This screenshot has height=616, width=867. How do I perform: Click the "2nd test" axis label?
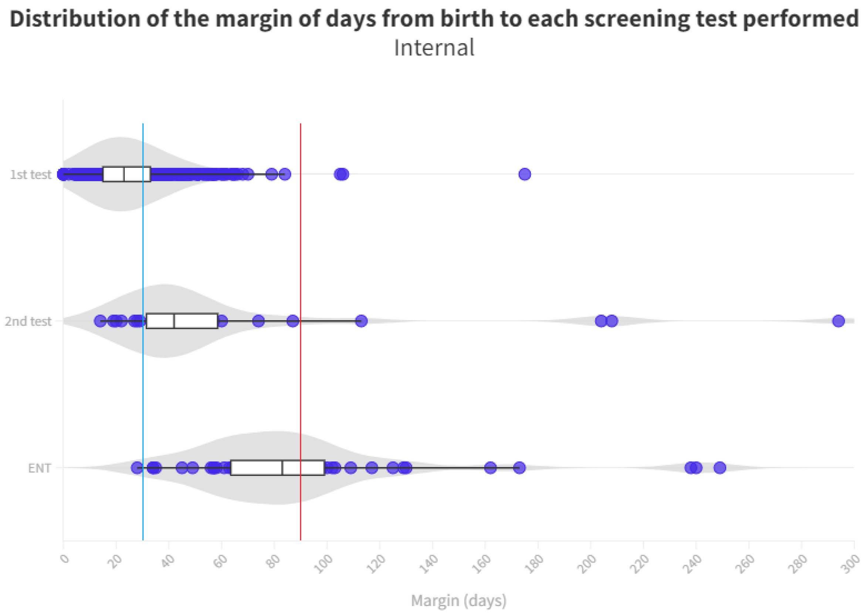pos(28,321)
